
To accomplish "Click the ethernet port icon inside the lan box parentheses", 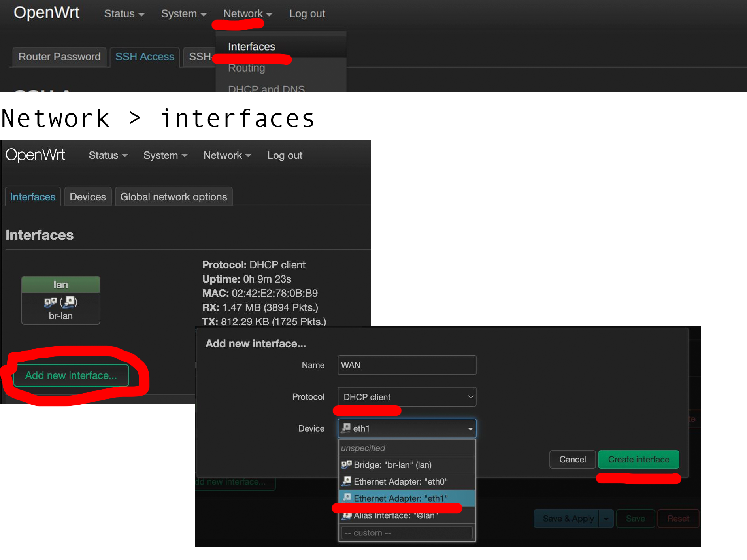I will [69, 302].
